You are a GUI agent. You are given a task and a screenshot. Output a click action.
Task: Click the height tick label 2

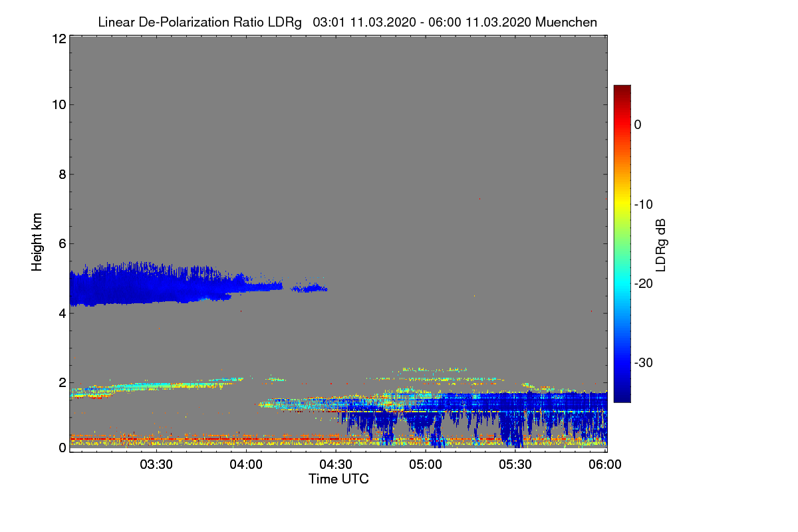(x=61, y=382)
